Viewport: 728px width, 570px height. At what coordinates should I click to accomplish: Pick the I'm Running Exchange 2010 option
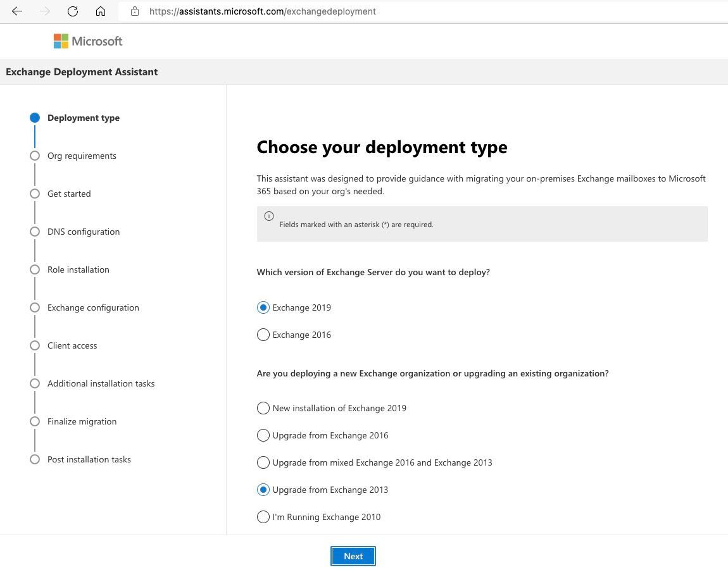click(263, 517)
